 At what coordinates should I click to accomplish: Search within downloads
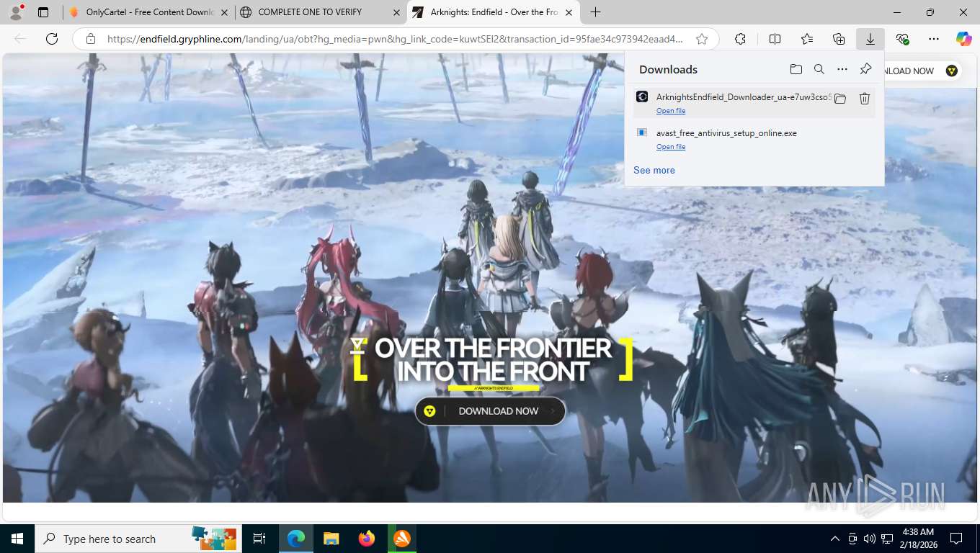[x=819, y=69]
